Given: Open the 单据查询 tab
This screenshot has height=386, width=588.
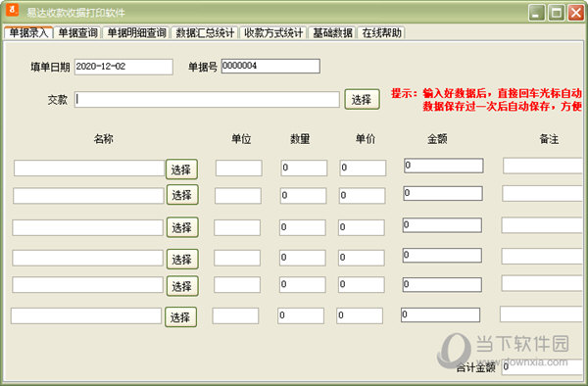Looking at the screenshot, I should 78,32.
